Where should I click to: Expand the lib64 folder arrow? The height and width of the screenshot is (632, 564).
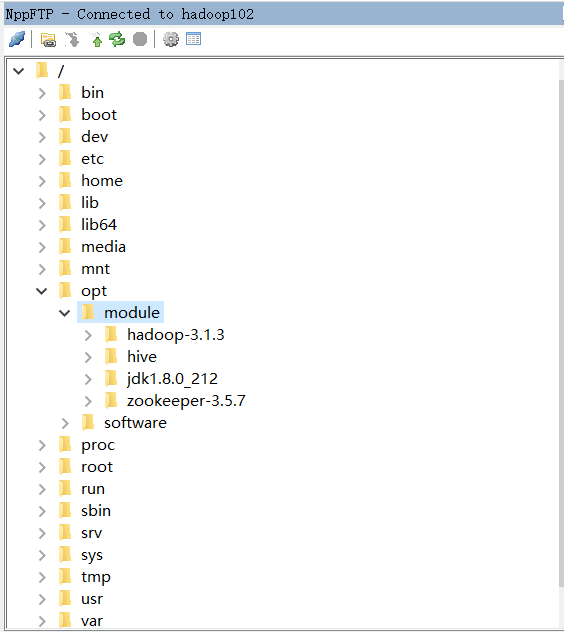(x=42, y=225)
